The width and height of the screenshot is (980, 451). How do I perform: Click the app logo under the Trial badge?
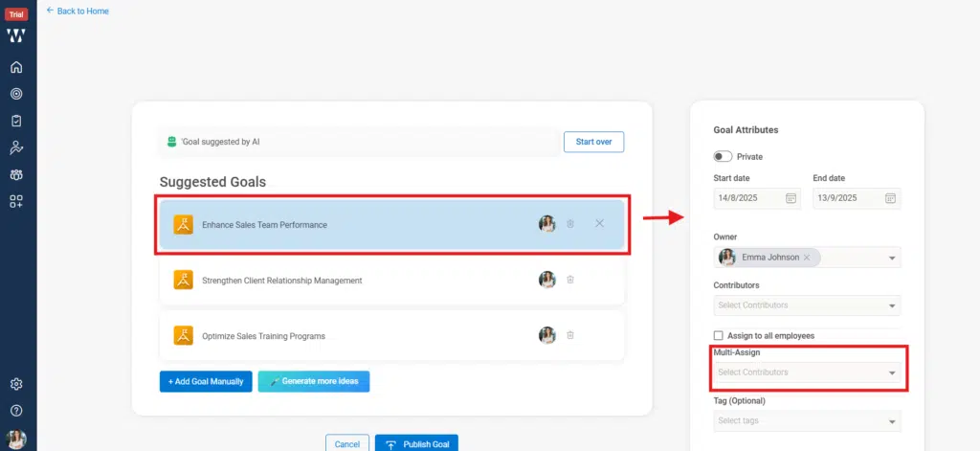point(17,35)
